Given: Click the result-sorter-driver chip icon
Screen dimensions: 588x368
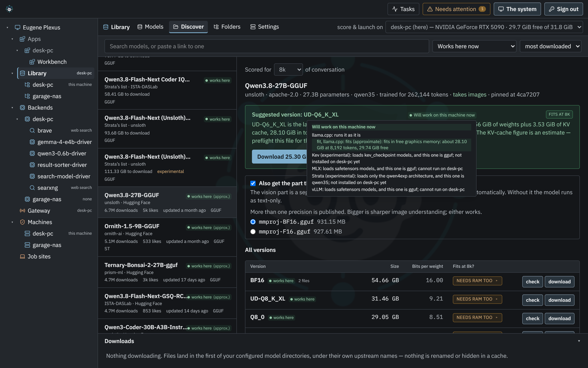Looking at the screenshot, I should (32, 165).
